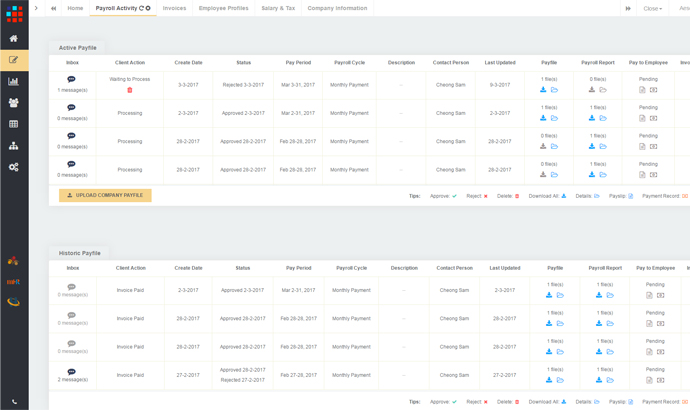Open payslip icon for active row created 3-3-2017

[642, 90]
